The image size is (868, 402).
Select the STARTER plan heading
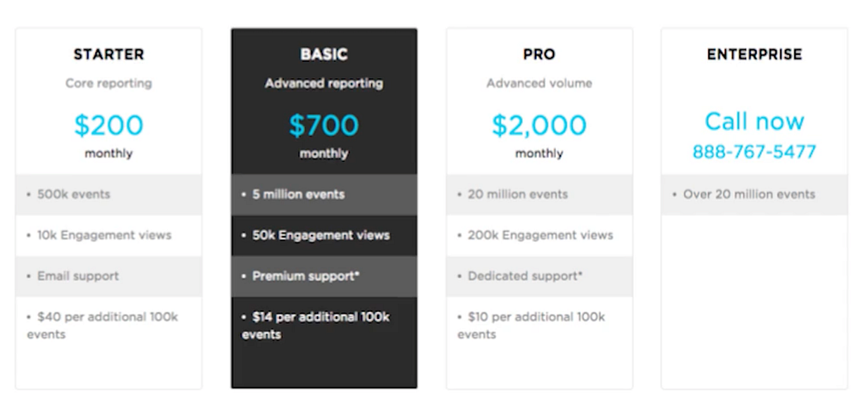(108, 54)
